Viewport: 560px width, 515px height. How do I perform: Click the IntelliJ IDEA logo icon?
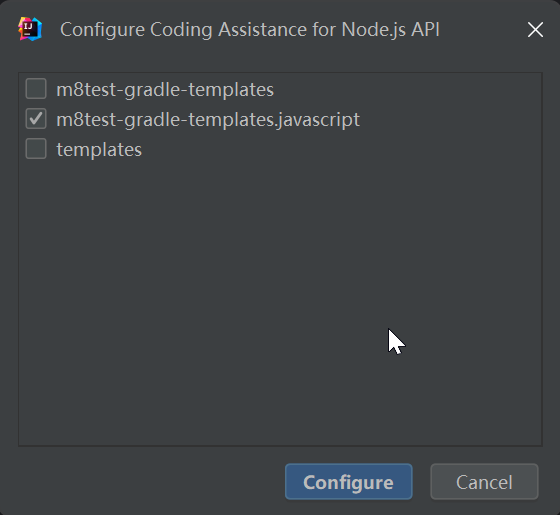30,29
